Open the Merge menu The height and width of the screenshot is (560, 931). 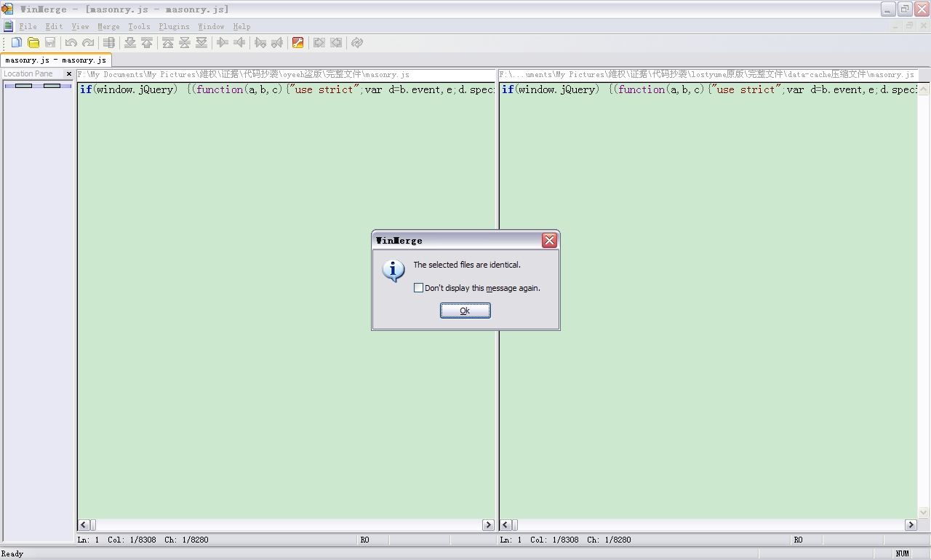coord(109,27)
